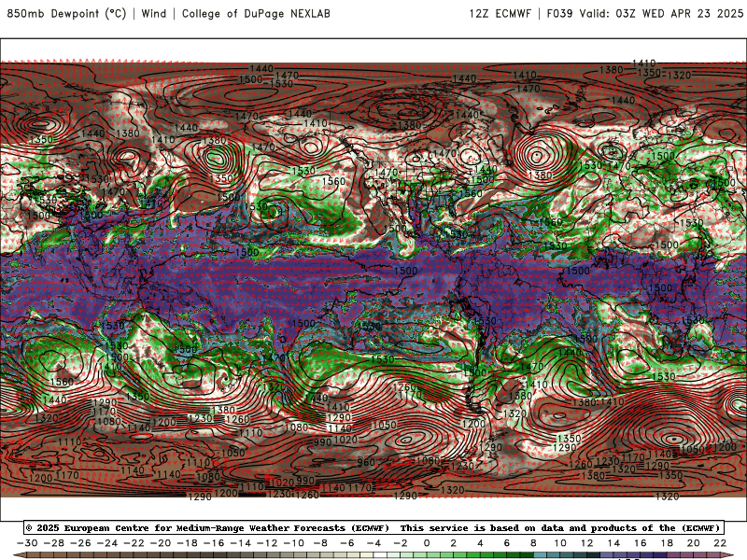747x560 pixels.
Task: Click the positive "12" value on the color scale
Action: 587,543
